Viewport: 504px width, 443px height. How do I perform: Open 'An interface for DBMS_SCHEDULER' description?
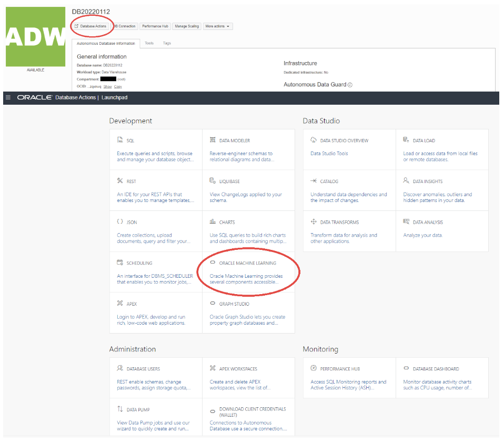(155, 279)
